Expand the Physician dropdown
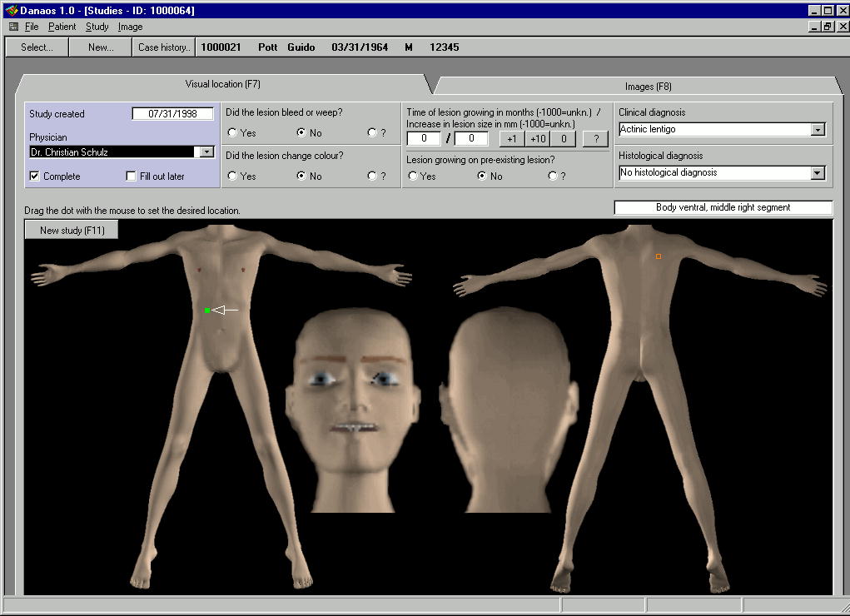Screen dimensions: 850x616 click(x=206, y=152)
